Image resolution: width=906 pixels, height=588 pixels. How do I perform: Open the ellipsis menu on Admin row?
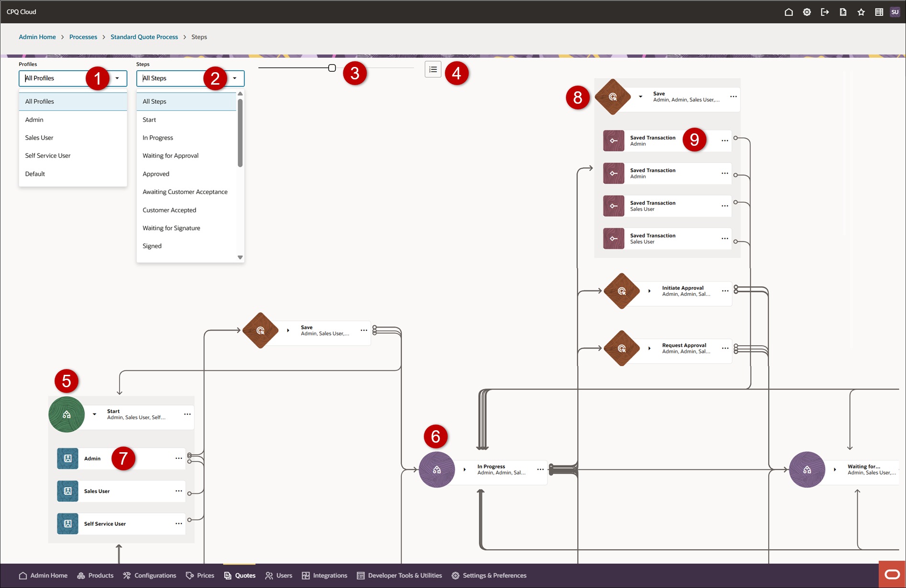[179, 458]
